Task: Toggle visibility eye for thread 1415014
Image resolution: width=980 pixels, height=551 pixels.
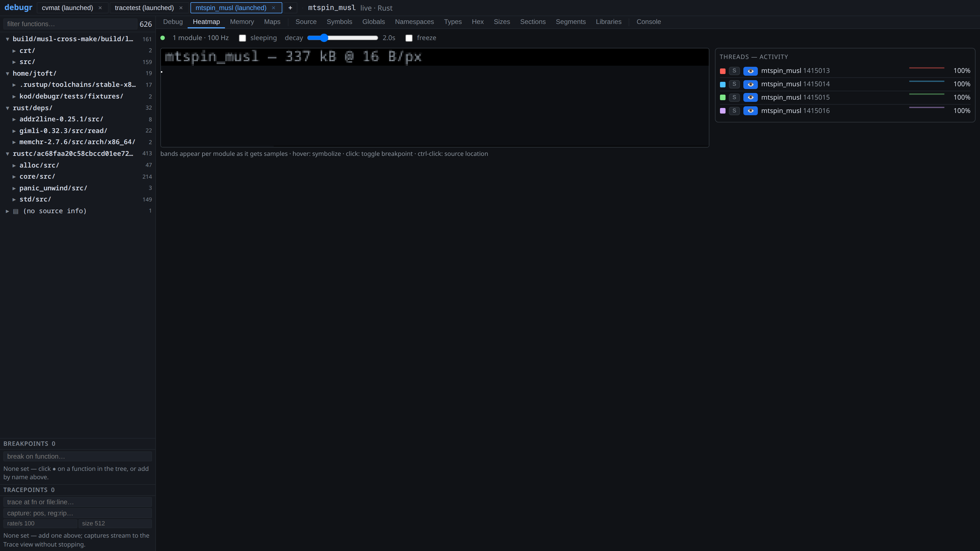Action: pos(750,84)
